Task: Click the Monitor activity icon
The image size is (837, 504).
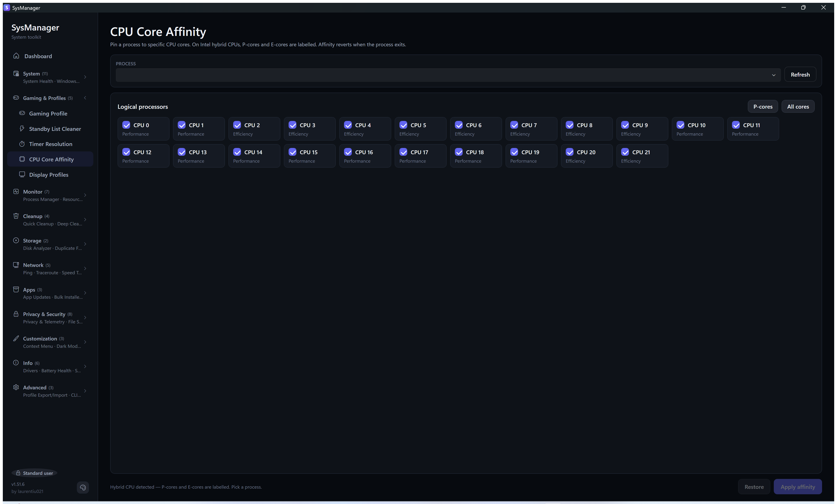Action: 16,191
